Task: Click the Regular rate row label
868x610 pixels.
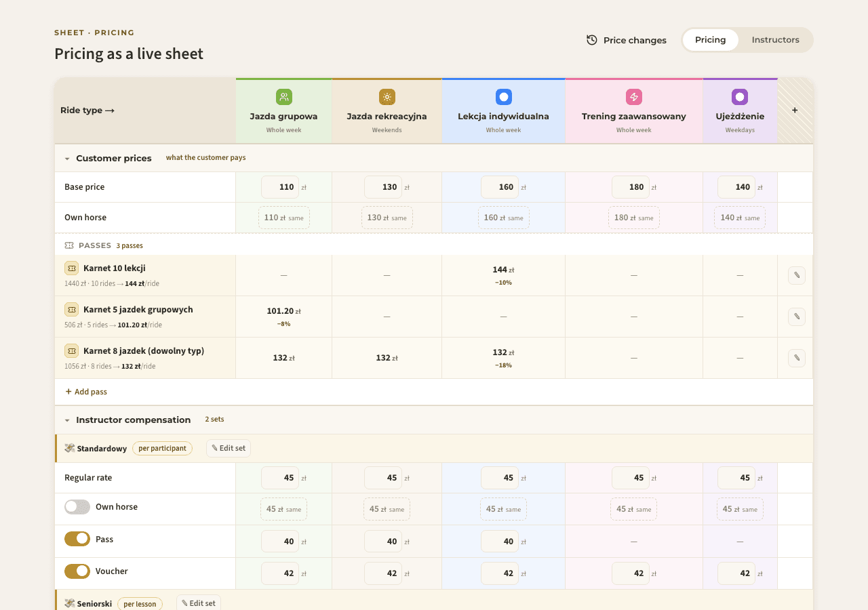Action: coord(88,478)
